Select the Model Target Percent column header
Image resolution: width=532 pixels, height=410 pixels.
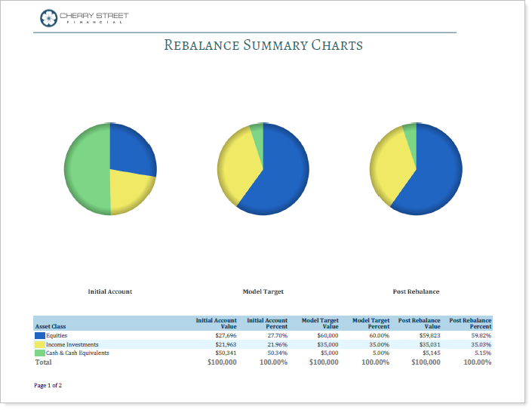pos(371,323)
